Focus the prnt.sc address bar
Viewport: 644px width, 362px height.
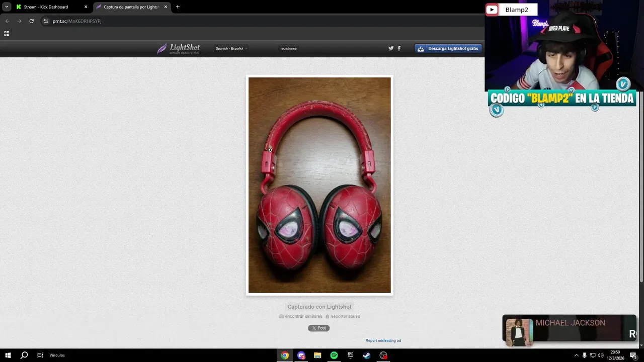pos(262,21)
